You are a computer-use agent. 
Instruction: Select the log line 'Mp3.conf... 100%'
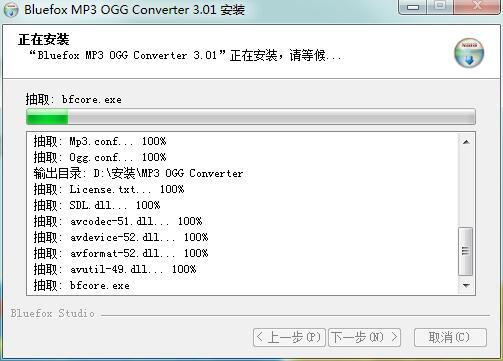[x=100, y=141]
